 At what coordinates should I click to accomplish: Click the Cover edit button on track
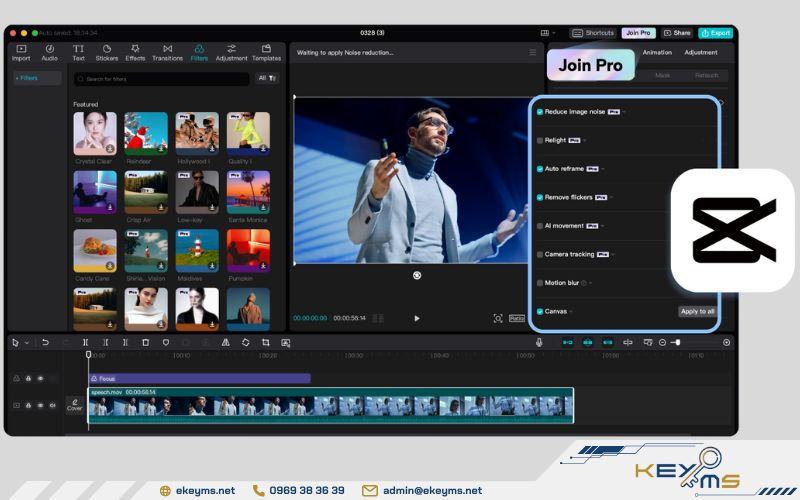[74, 404]
